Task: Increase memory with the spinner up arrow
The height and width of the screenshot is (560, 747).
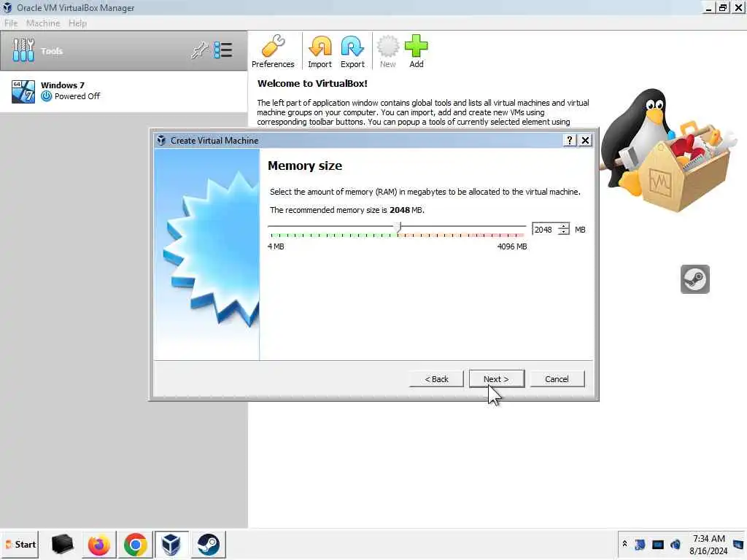Action: 564,226
